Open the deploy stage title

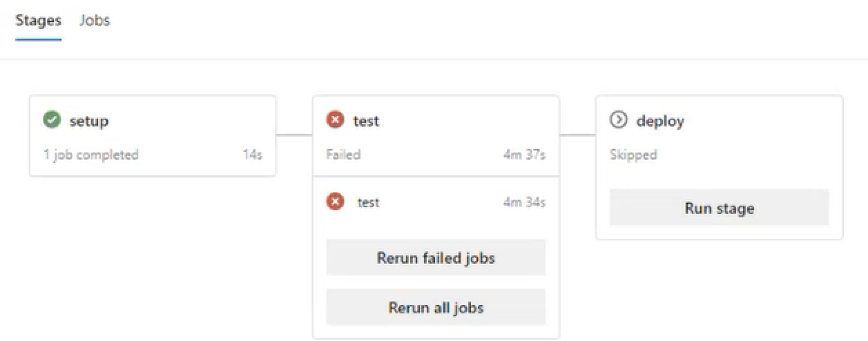pos(660,121)
